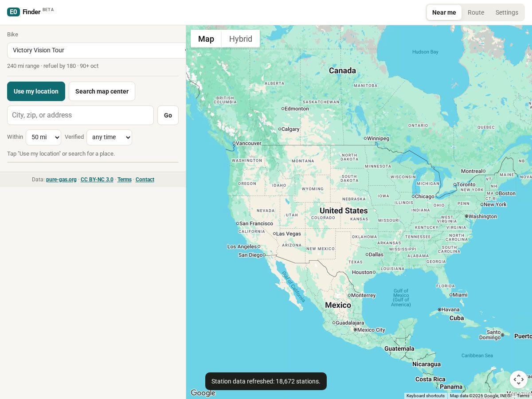
Task: Open the Bike selector showing Victory Vision Tour
Action: pos(97,51)
